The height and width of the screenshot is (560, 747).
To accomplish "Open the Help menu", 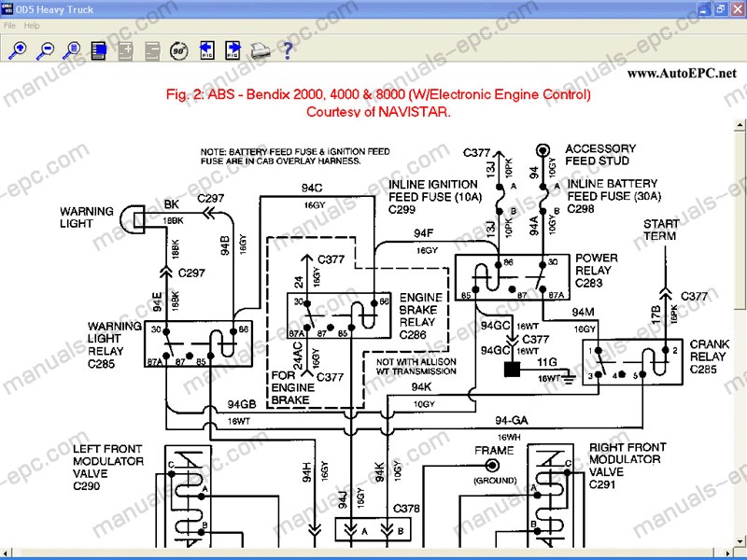I will 32,26.
